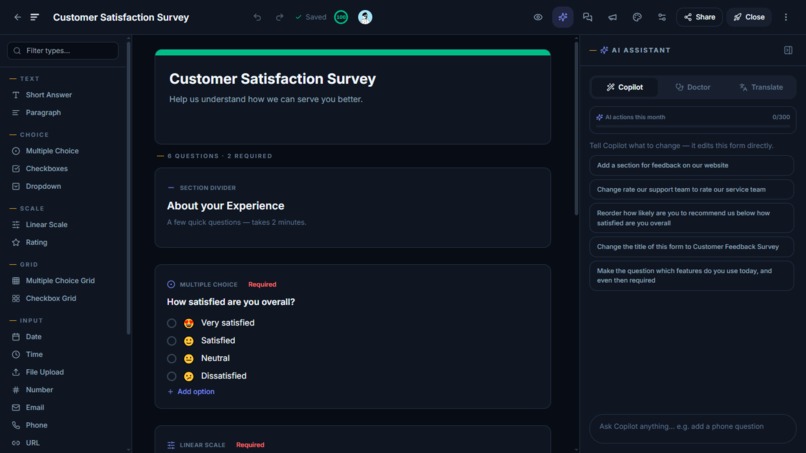Click the Close button with rocket icon
Screen dimensions: 806x453
749,17
